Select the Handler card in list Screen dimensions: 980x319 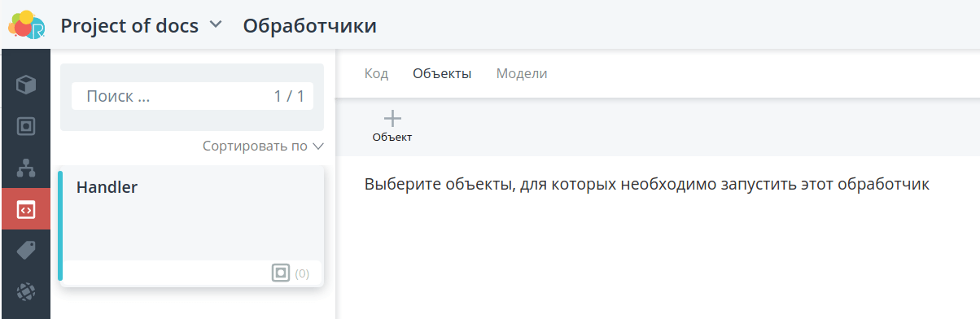point(191,227)
